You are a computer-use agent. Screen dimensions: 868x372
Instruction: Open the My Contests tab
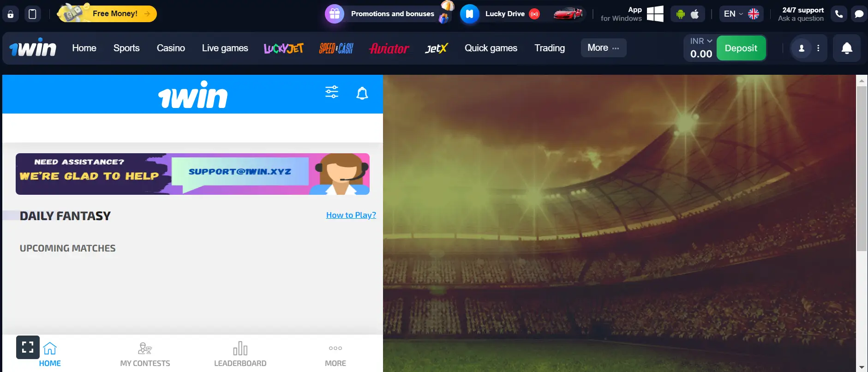click(145, 354)
